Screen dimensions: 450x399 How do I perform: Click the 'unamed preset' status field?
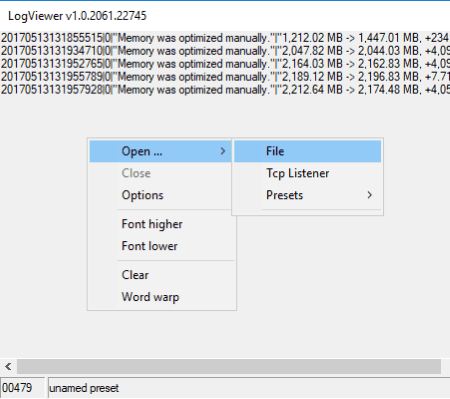[249, 388]
